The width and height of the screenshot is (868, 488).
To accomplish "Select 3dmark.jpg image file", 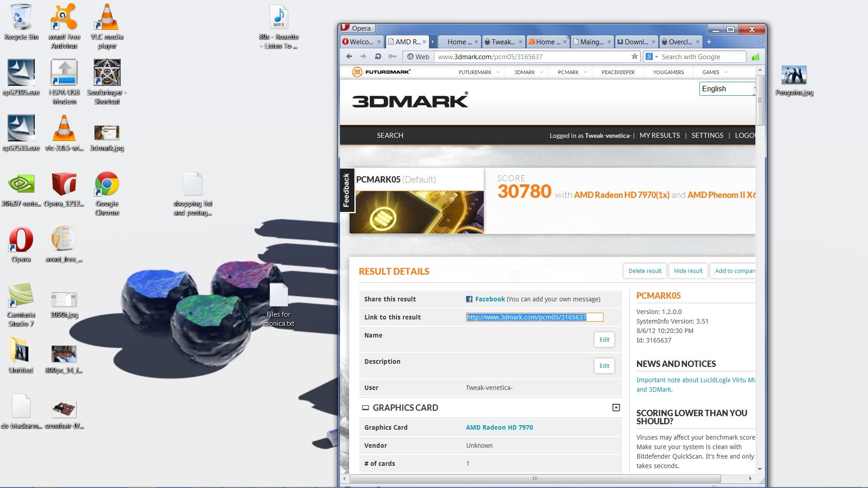I will point(107,137).
